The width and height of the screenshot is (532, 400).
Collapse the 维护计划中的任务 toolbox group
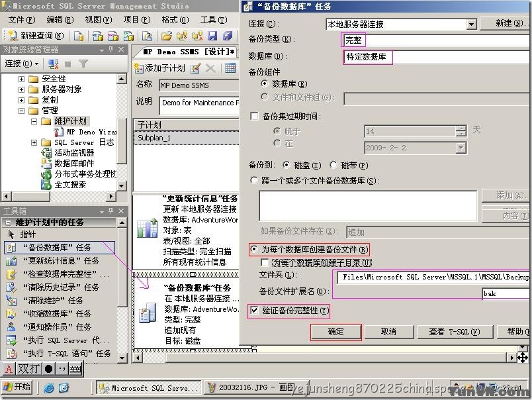9,223
